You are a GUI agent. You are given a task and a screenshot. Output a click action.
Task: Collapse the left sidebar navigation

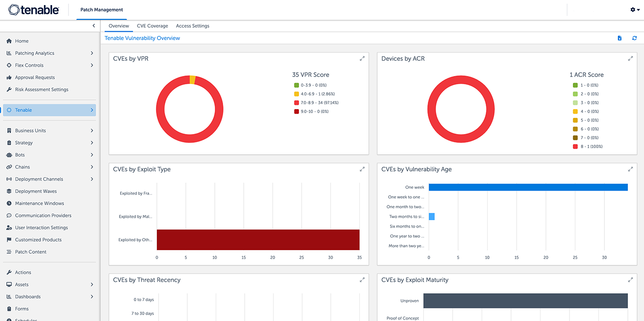[x=93, y=26]
